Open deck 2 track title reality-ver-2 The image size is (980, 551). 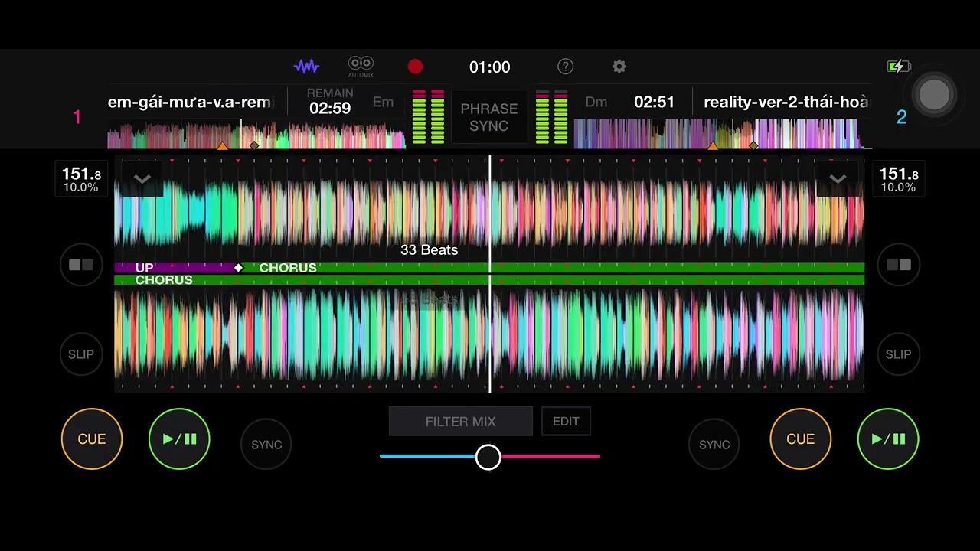pos(786,102)
